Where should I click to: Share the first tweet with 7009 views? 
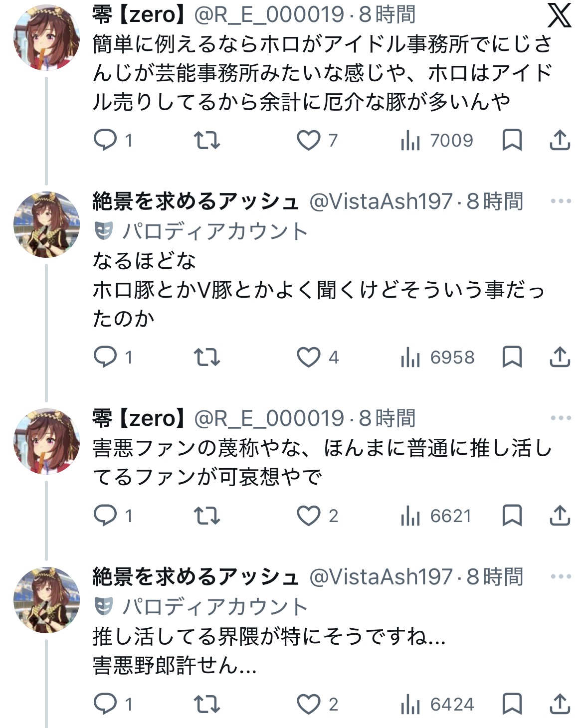(x=560, y=140)
